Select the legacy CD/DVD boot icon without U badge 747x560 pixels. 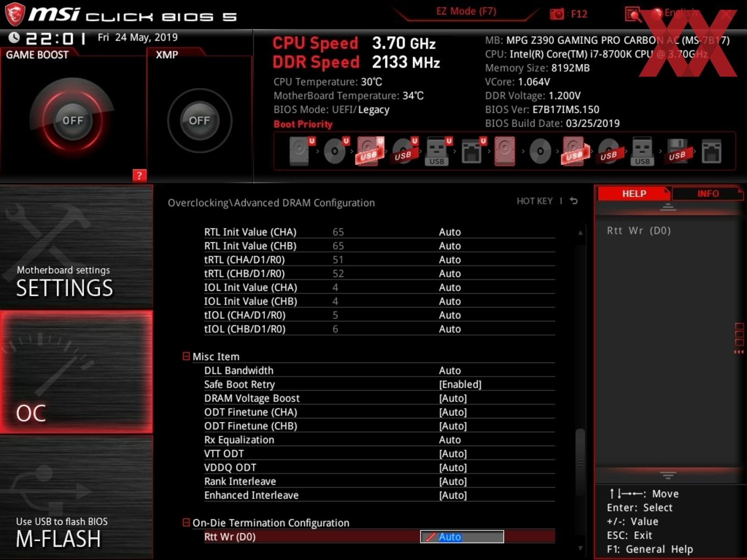[540, 151]
